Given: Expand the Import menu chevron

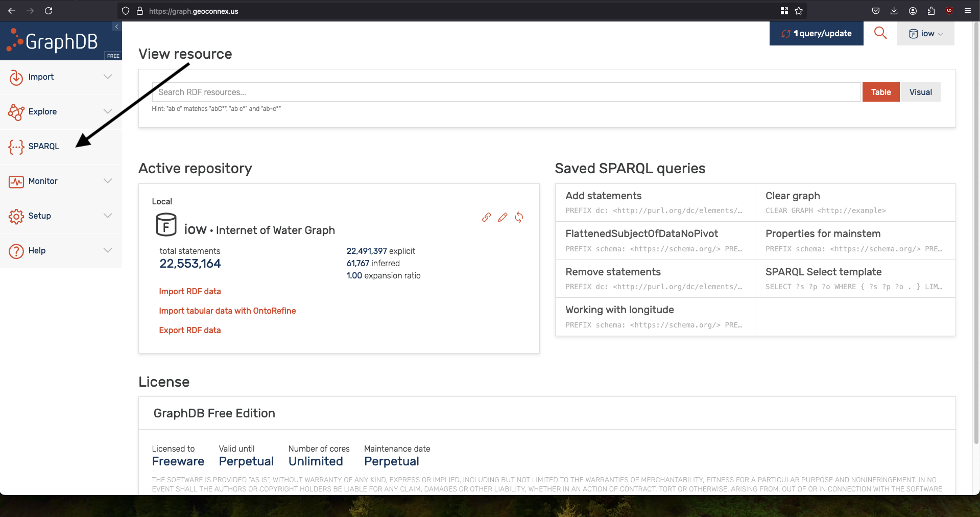Looking at the screenshot, I should pyautogui.click(x=108, y=77).
